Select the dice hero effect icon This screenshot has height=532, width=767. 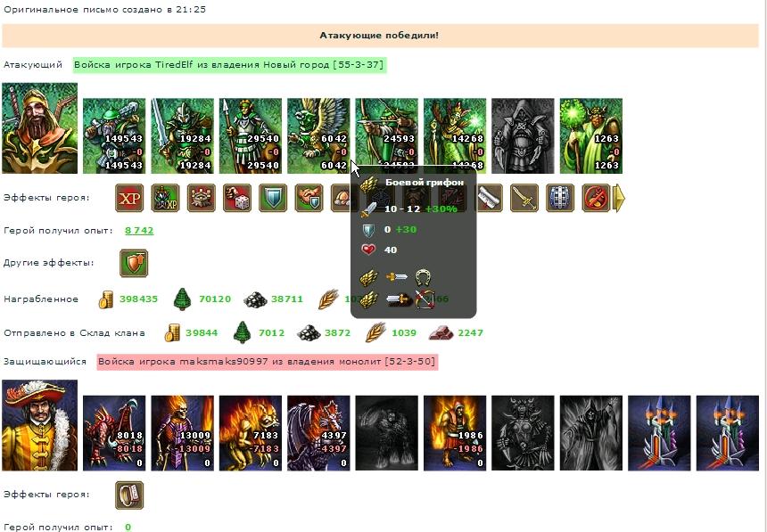pos(237,198)
